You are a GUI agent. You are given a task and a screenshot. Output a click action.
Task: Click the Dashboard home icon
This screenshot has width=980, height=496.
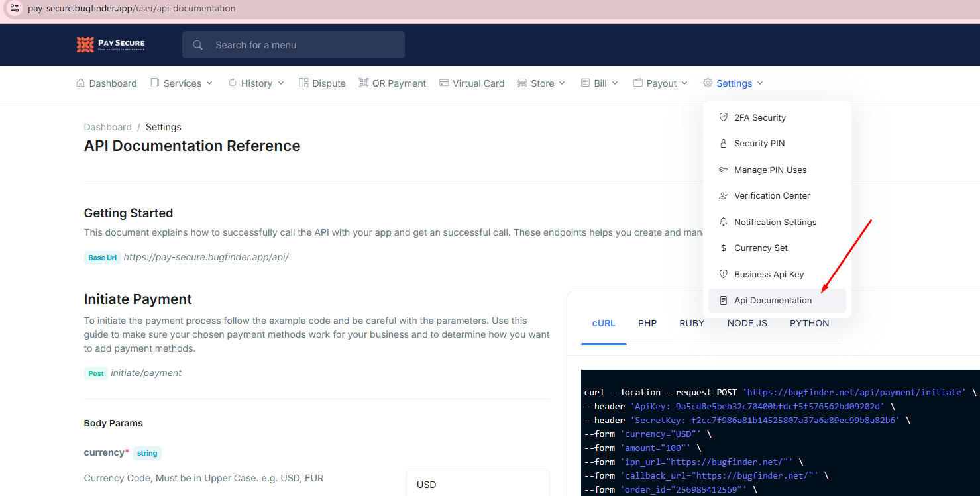pyautogui.click(x=81, y=83)
